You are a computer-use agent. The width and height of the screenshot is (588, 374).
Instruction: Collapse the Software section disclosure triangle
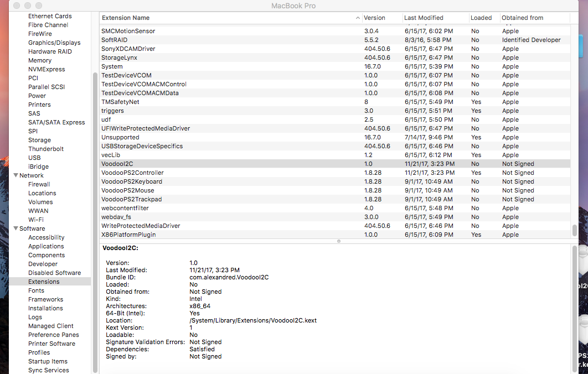click(x=16, y=228)
